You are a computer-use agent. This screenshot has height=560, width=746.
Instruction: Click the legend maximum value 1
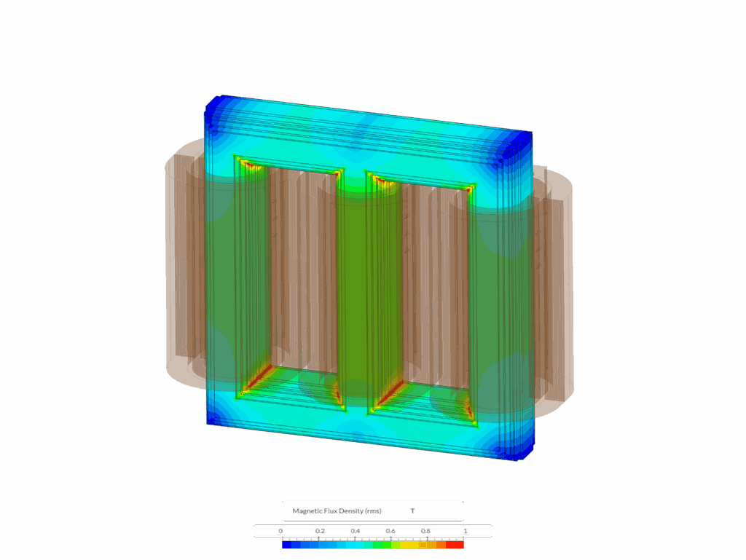tap(465, 532)
